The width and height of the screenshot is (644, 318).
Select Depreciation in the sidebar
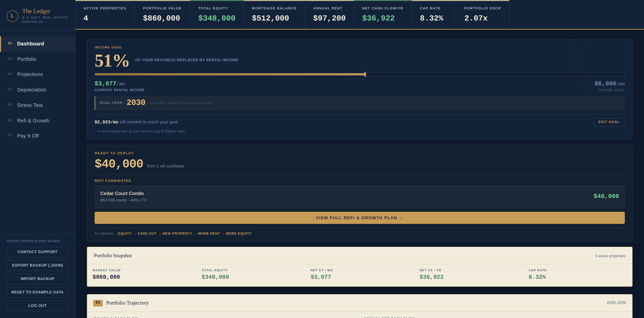coord(38,90)
